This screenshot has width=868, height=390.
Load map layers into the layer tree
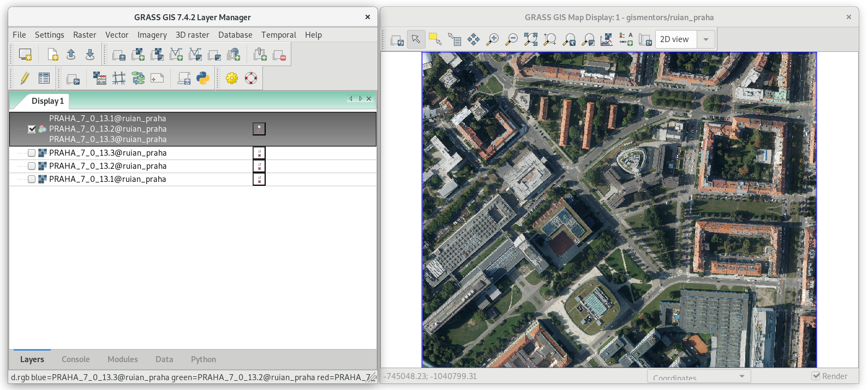119,55
